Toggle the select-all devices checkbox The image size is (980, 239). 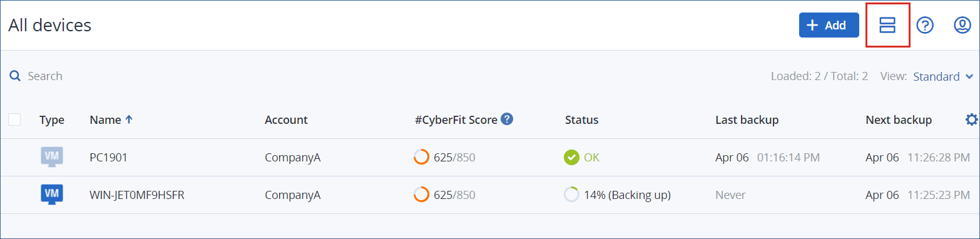[14, 119]
